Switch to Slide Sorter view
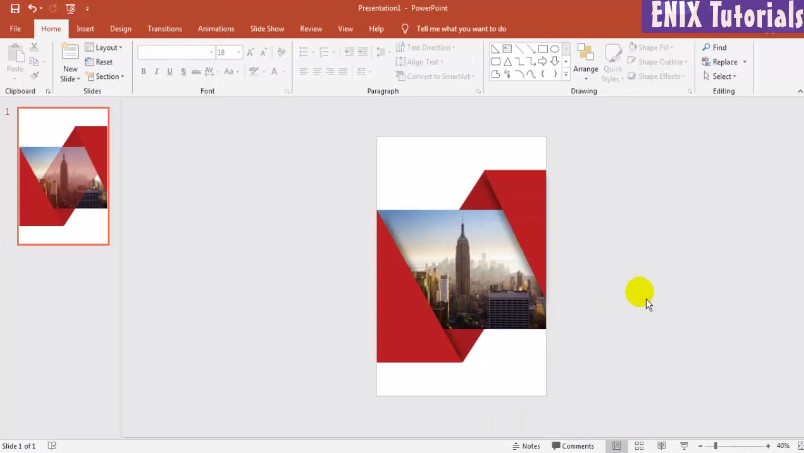 point(639,446)
